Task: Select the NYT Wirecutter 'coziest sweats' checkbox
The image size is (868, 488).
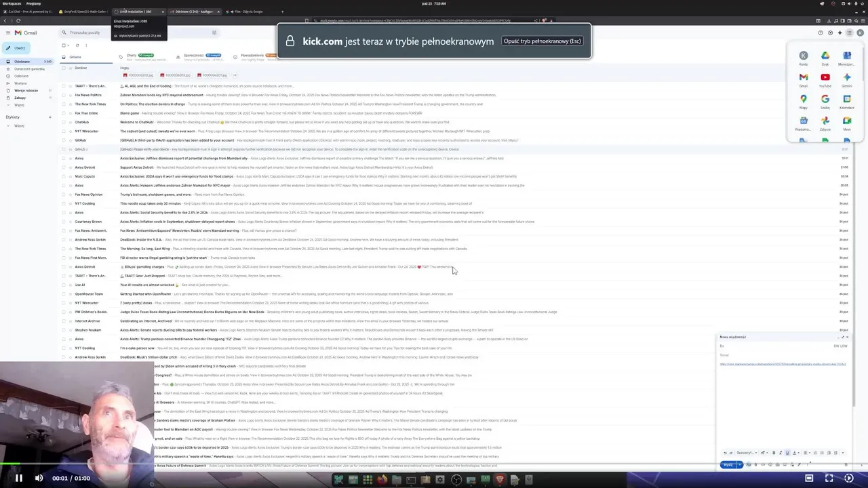Action: [64, 131]
